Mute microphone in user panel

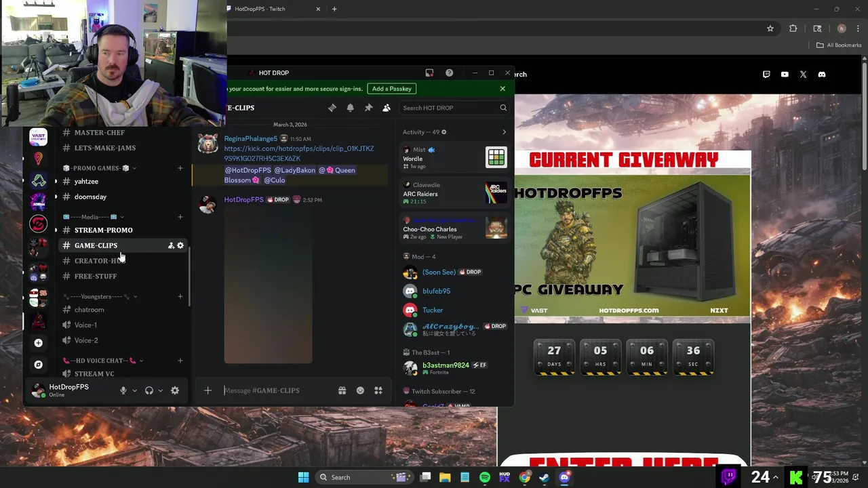(123, 390)
